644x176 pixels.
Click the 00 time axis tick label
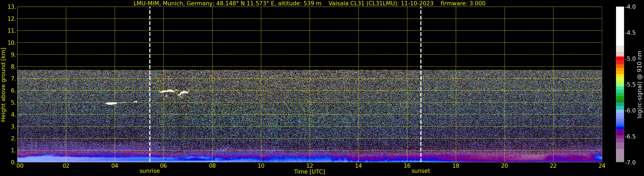click(20, 166)
